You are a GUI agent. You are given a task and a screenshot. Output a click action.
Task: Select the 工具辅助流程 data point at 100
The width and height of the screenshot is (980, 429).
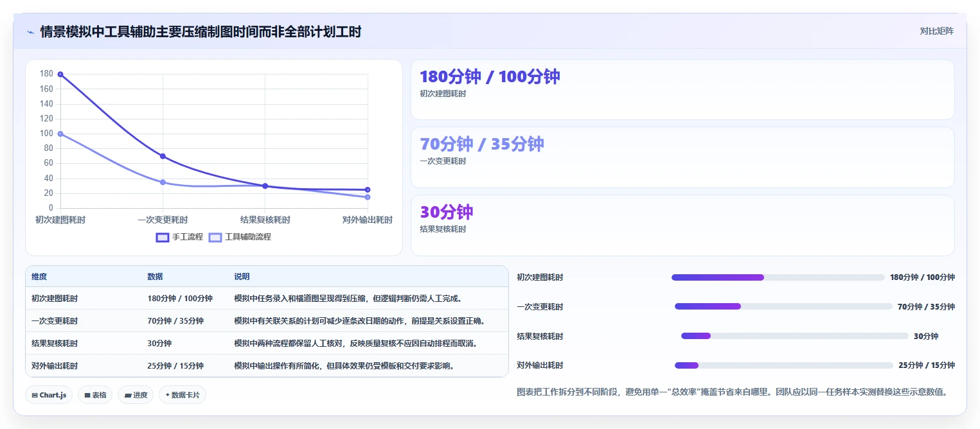coord(60,134)
